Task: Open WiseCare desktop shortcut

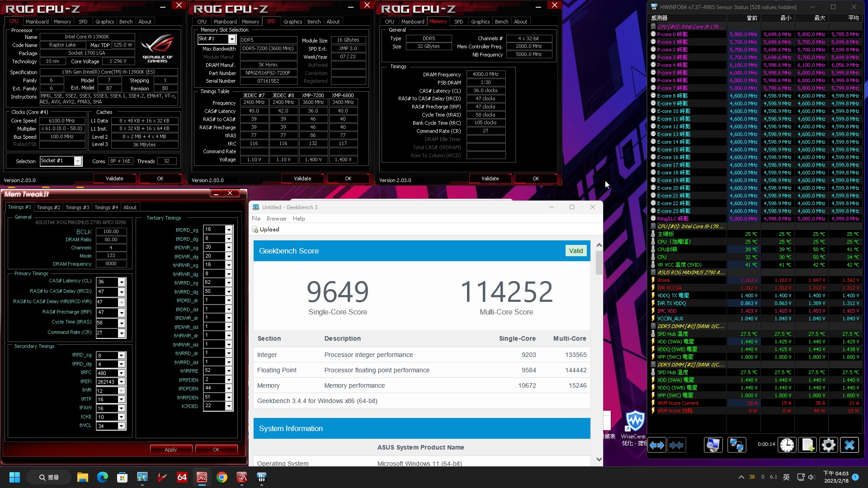Action: (x=634, y=428)
